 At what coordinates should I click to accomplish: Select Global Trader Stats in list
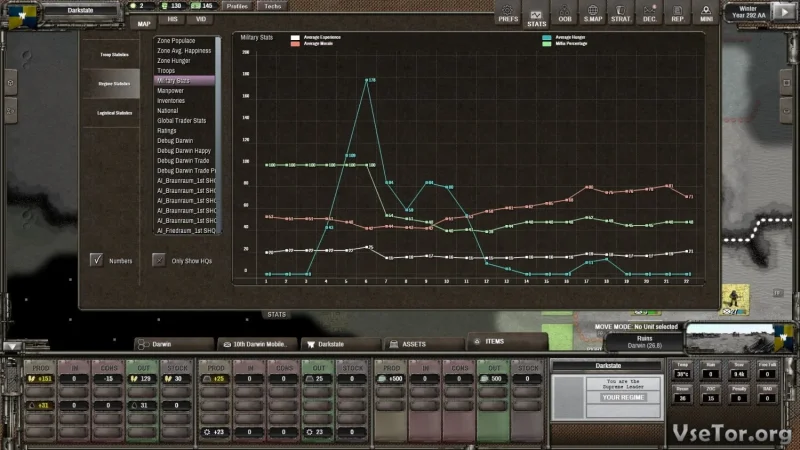click(x=184, y=120)
